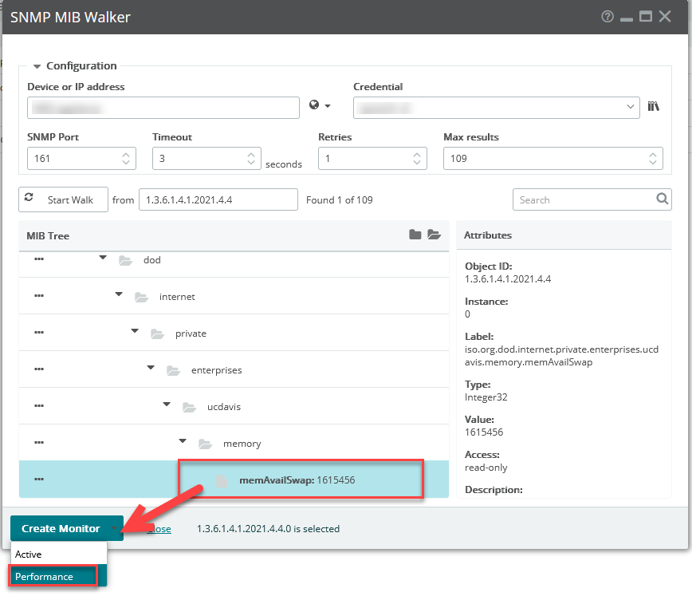Open the Credential dropdown
The height and width of the screenshot is (600, 700).
point(631,107)
